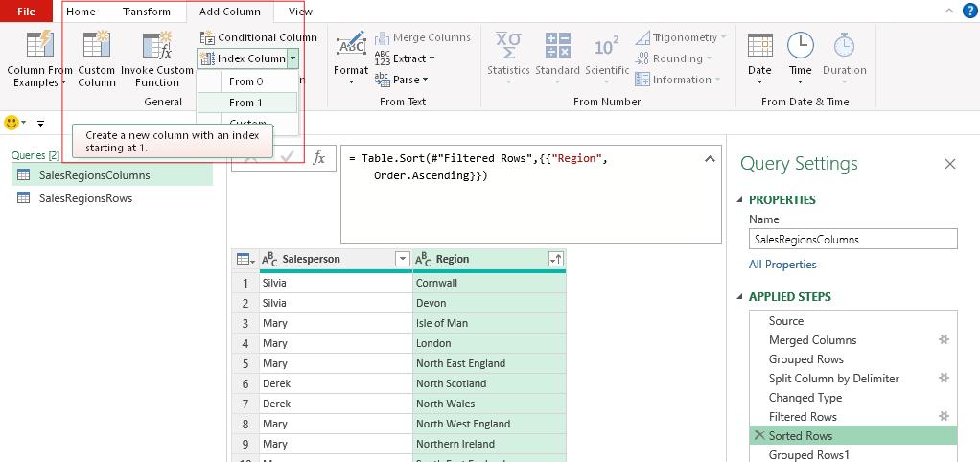
Task: Click the Help question mark icon
Action: (x=970, y=11)
